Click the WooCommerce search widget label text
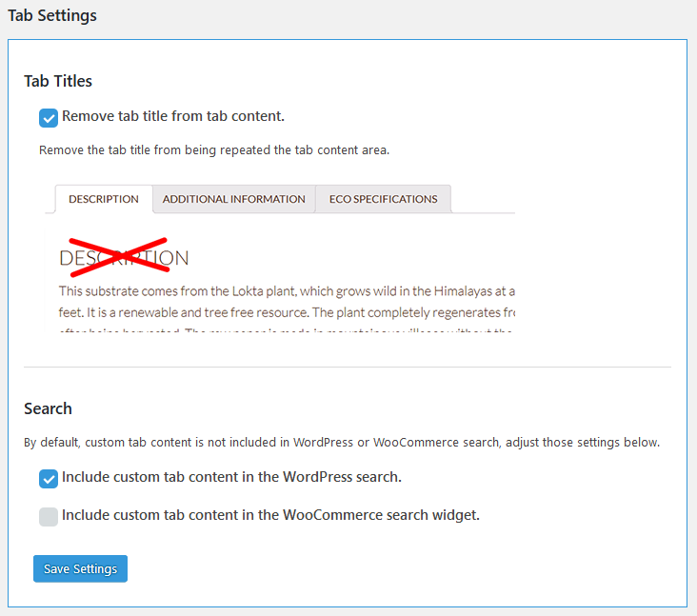Screen dimensions: 697x616 (270, 515)
